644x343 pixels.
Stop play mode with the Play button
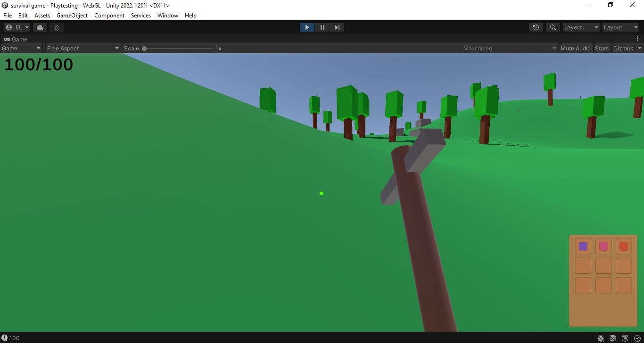click(x=307, y=27)
